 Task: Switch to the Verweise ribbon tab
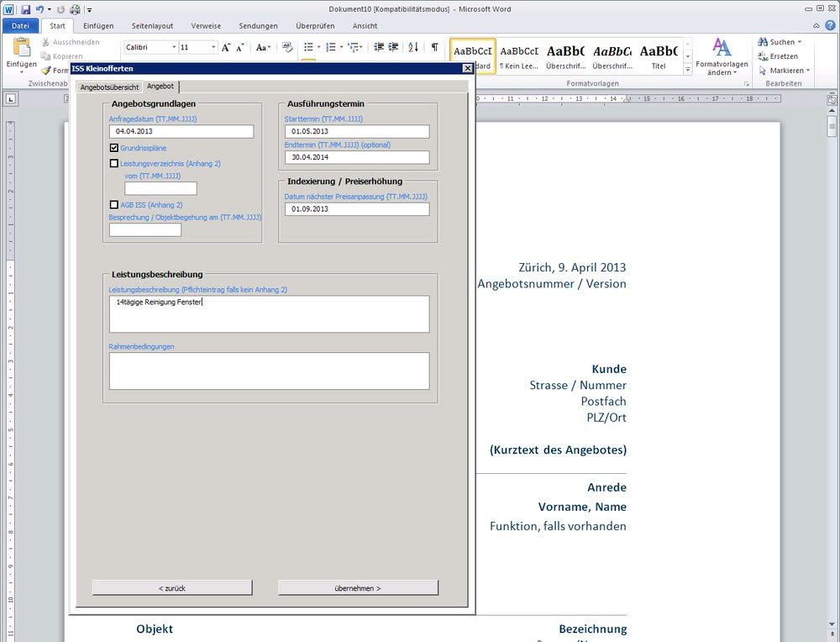click(207, 26)
